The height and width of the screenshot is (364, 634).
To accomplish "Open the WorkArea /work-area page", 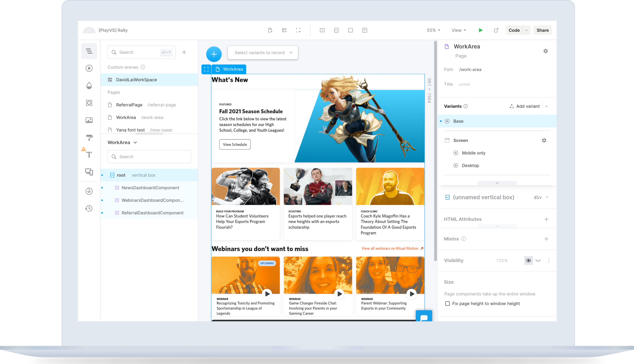I will [x=149, y=117].
